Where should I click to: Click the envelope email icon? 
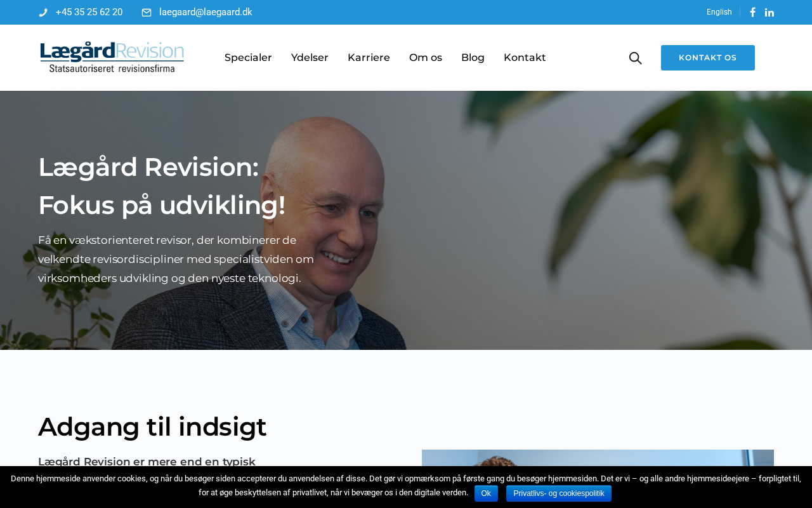(147, 13)
